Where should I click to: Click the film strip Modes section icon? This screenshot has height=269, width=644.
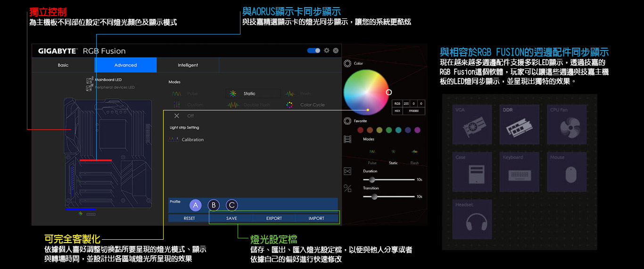click(347, 139)
